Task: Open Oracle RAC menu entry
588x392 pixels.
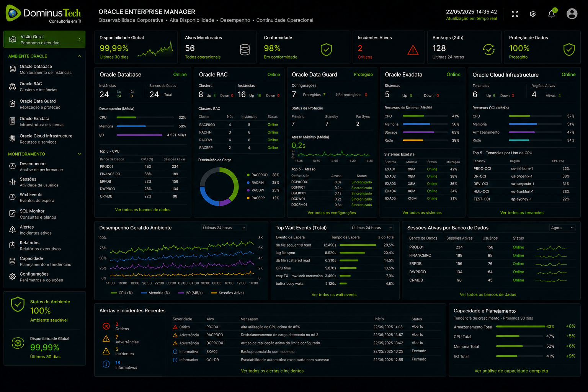Action: point(44,87)
